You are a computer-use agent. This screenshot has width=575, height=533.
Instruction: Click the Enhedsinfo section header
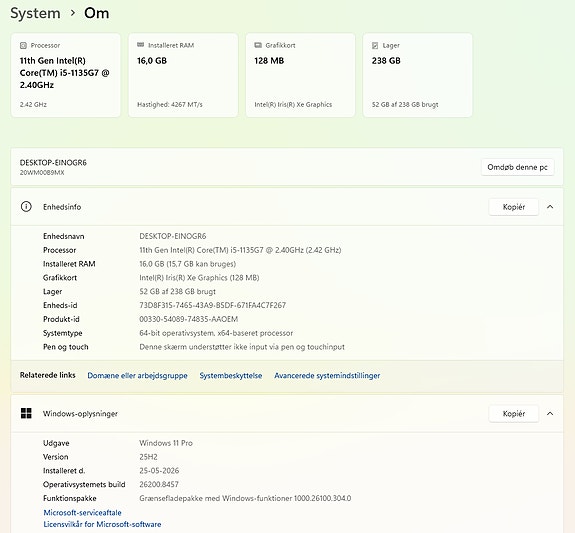tap(287, 207)
